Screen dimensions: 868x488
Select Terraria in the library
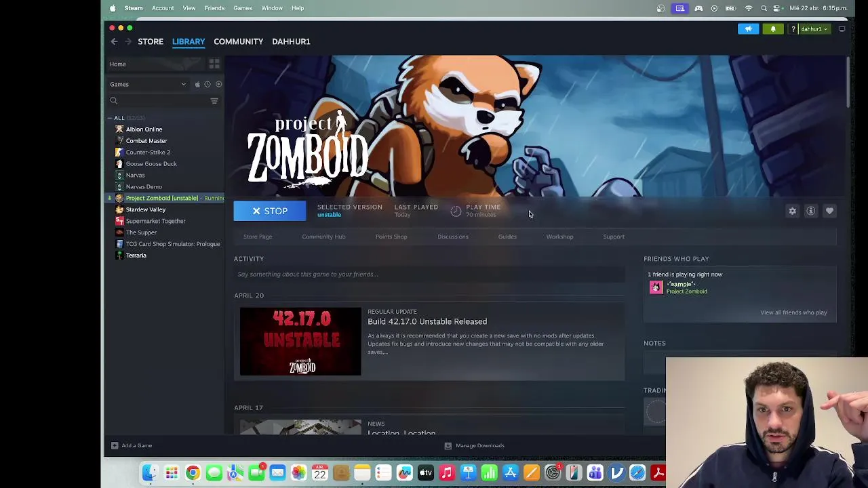pyautogui.click(x=136, y=256)
